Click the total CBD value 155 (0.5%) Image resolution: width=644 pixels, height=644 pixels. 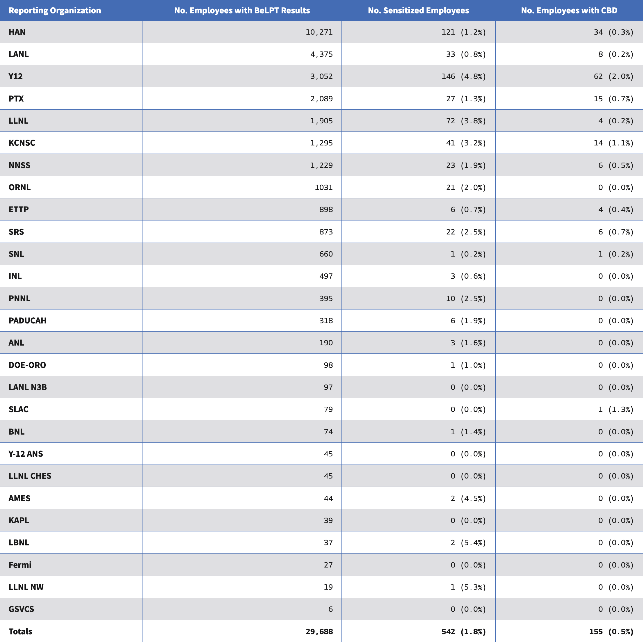[611, 631]
